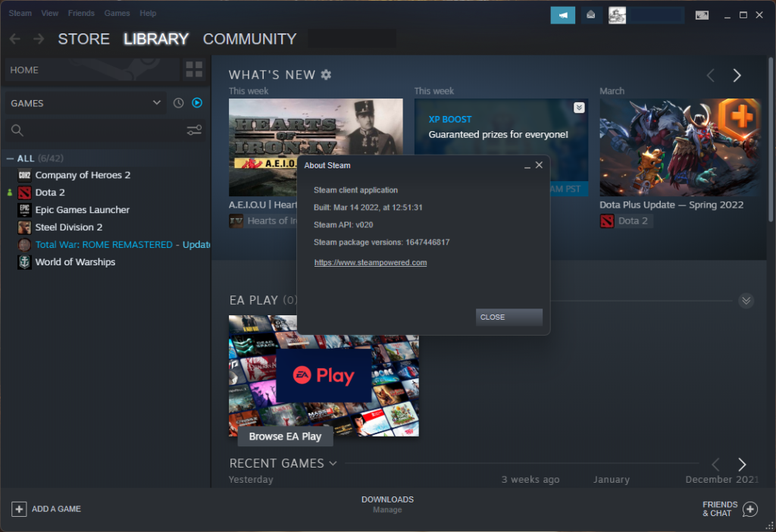Click the Total War: ROME REMASTERED icon
This screenshot has width=776, height=532.
click(24, 245)
